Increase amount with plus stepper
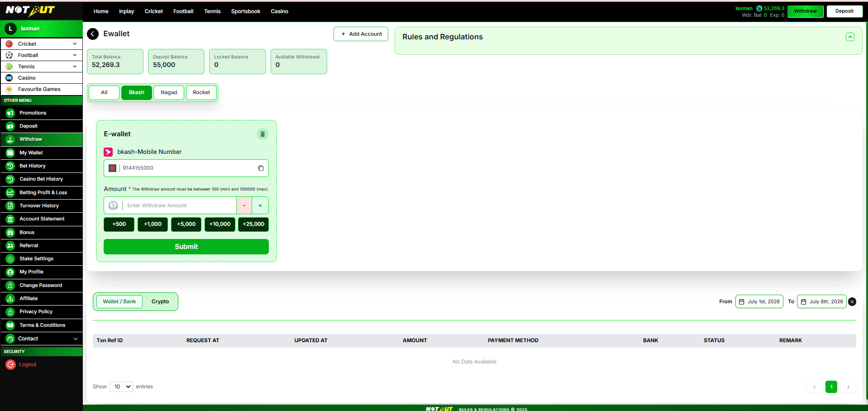 coord(260,205)
